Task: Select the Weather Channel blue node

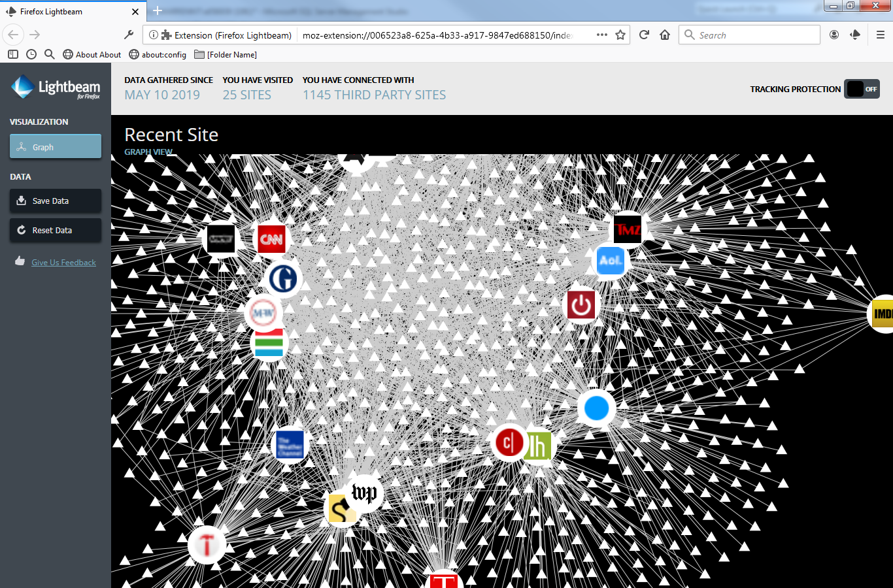Action: pyautogui.click(x=290, y=445)
